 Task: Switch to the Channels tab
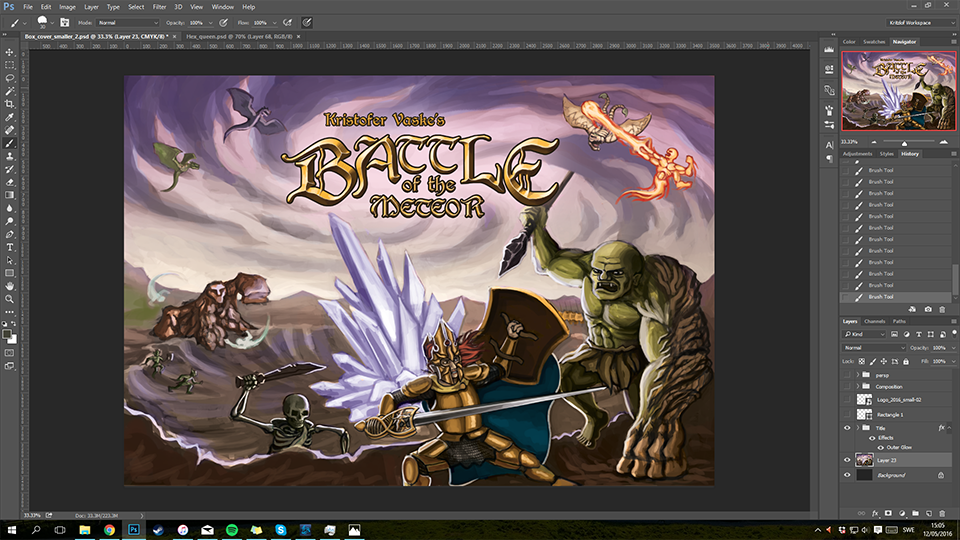pos(874,321)
